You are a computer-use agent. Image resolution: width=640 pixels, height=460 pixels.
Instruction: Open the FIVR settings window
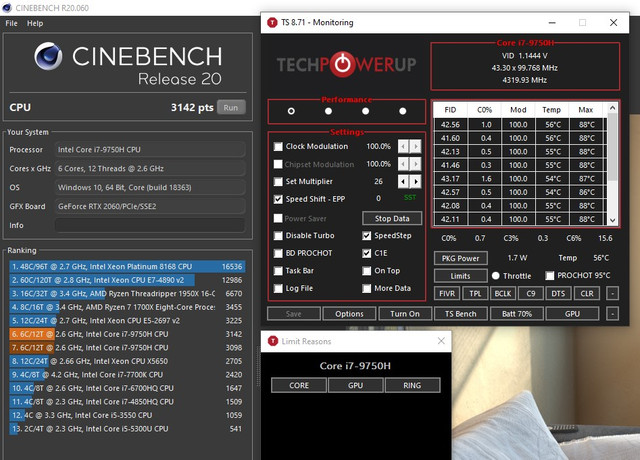(447, 293)
